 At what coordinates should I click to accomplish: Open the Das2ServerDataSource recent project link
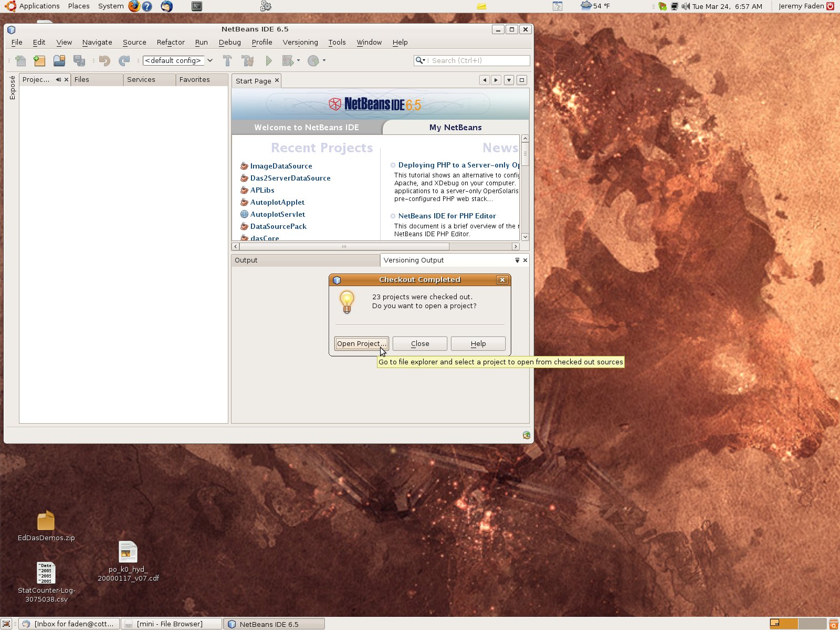tap(290, 178)
